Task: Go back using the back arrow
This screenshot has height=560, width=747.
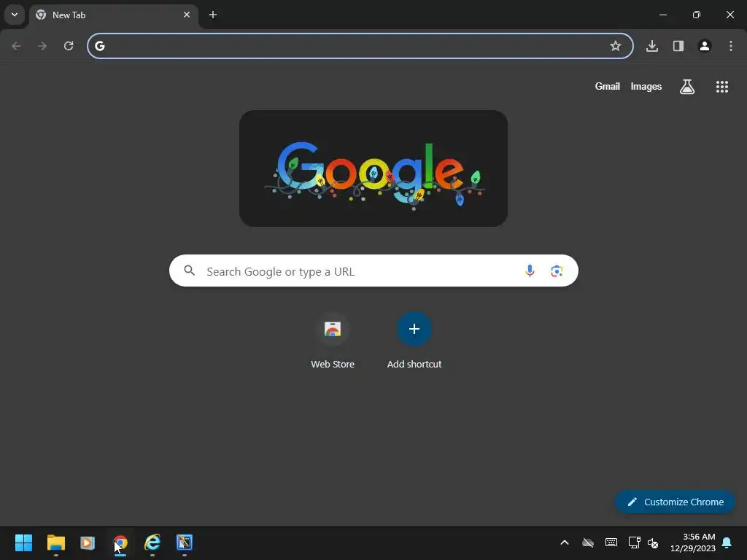Action: (16, 46)
